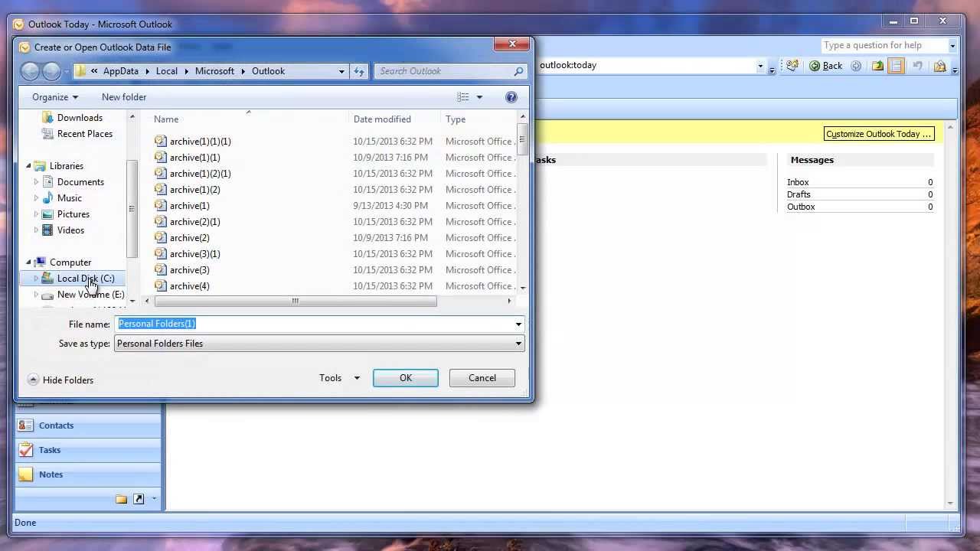Open the address path history dropdown arrow

(x=341, y=71)
